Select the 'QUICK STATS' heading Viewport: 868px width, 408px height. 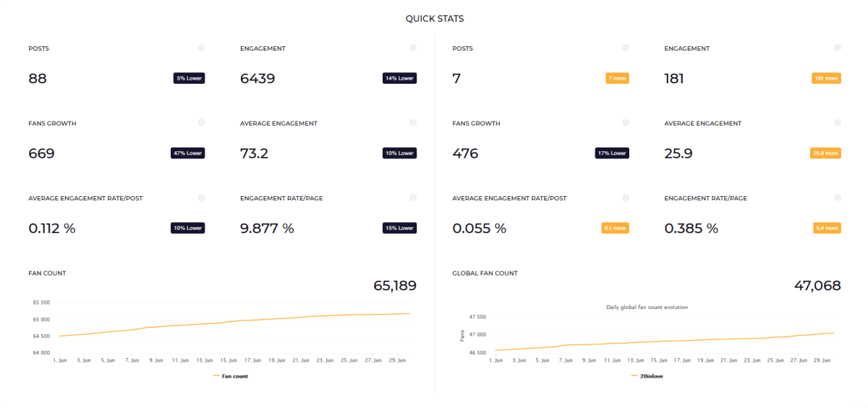pos(434,19)
